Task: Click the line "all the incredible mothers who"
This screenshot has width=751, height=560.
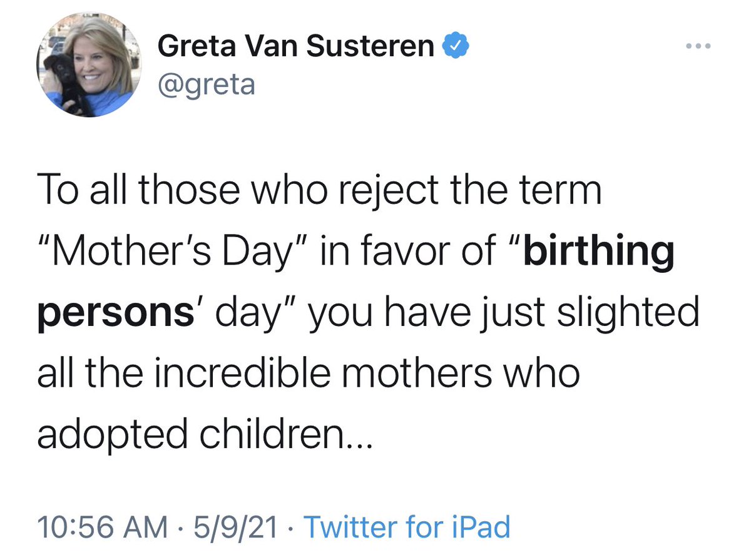Action: (308, 374)
